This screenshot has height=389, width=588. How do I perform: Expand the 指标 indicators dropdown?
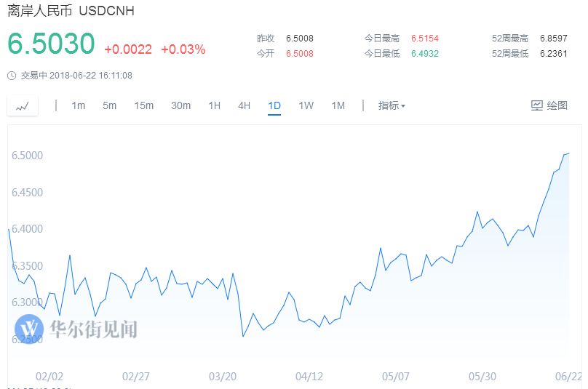tap(392, 105)
